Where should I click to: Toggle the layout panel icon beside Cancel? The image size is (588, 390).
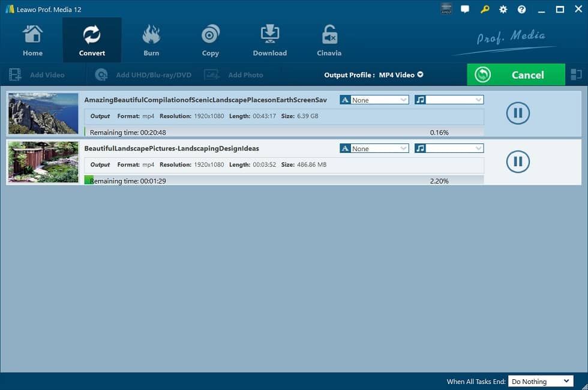[x=576, y=74]
